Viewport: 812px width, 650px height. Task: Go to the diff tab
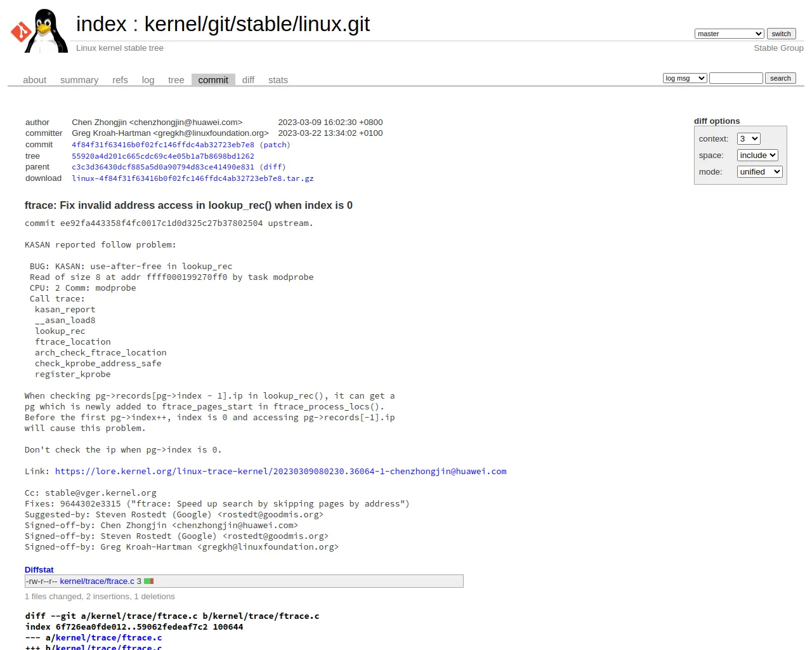click(x=248, y=80)
